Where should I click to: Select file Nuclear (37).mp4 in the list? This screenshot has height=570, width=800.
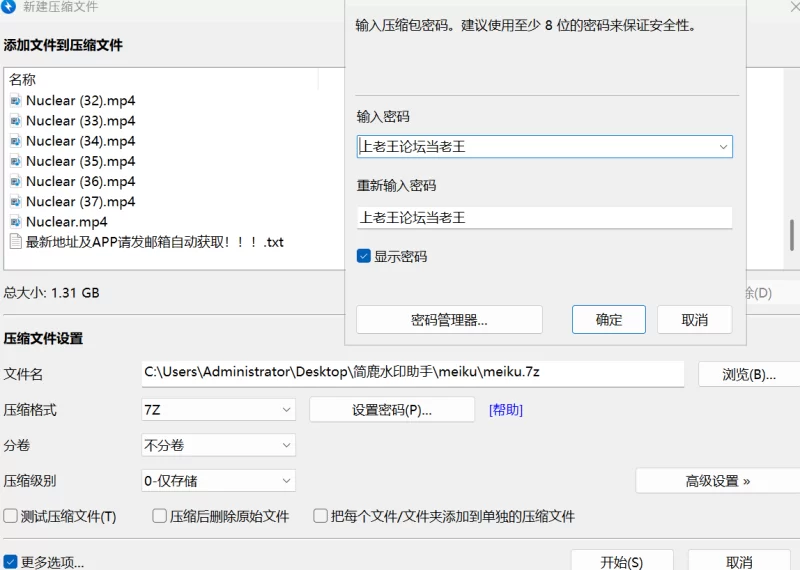pyautogui.click(x=81, y=202)
